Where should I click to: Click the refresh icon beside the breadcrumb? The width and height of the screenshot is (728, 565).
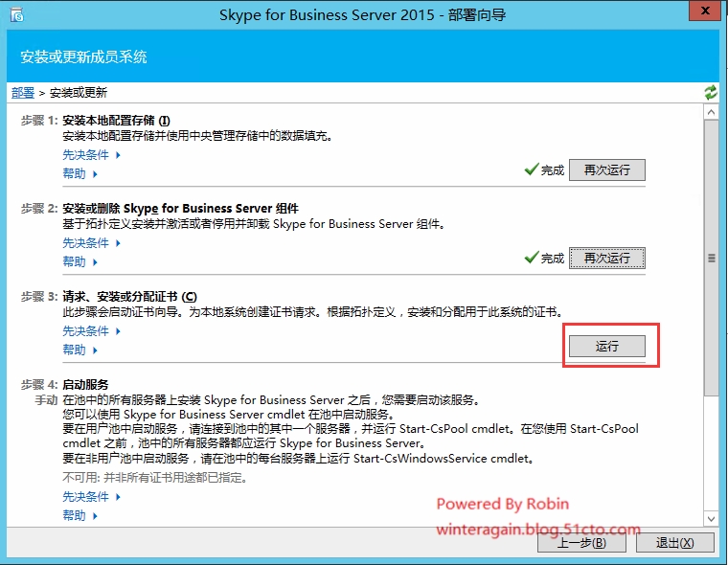point(711,92)
